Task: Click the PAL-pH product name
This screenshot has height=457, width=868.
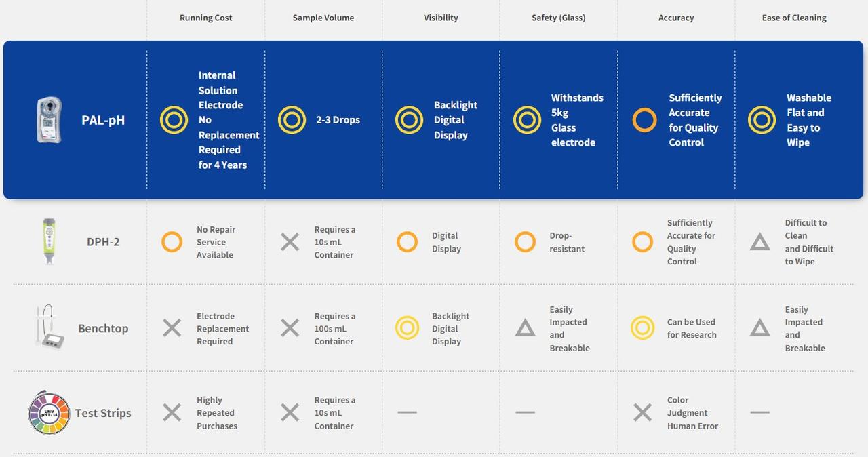Action: (x=103, y=120)
